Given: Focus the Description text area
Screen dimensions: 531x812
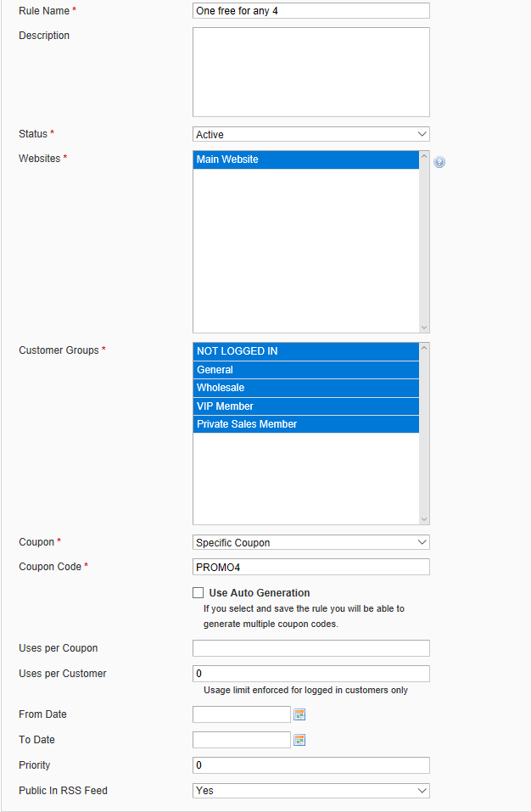Looking at the screenshot, I should tap(310, 72).
